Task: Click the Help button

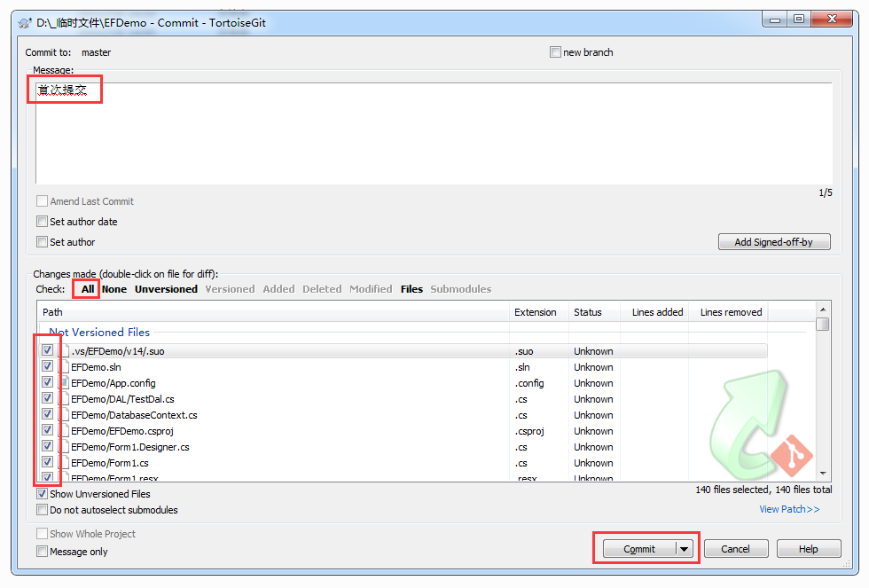Action: (809, 549)
